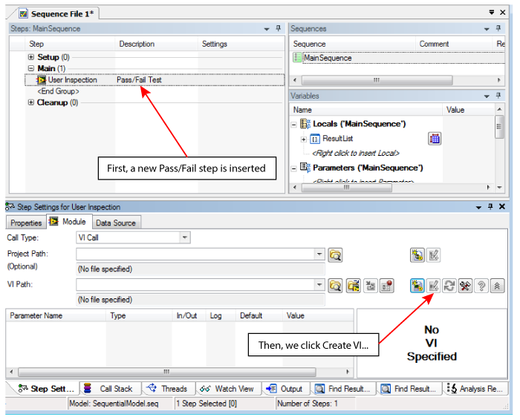Open Step Settings pane options dropdown arrow
This screenshot has width=520, height=420.
pos(478,207)
